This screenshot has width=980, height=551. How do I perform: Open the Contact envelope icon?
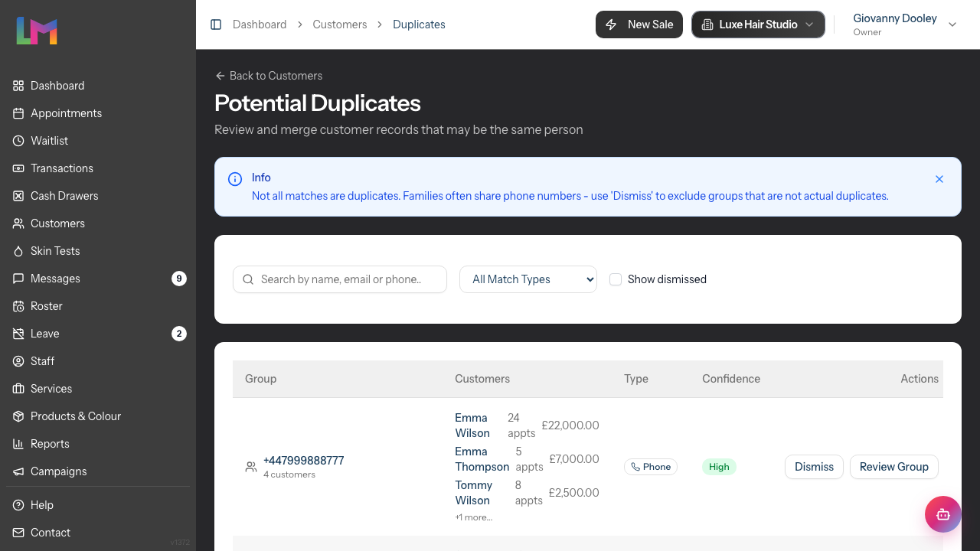(18, 533)
